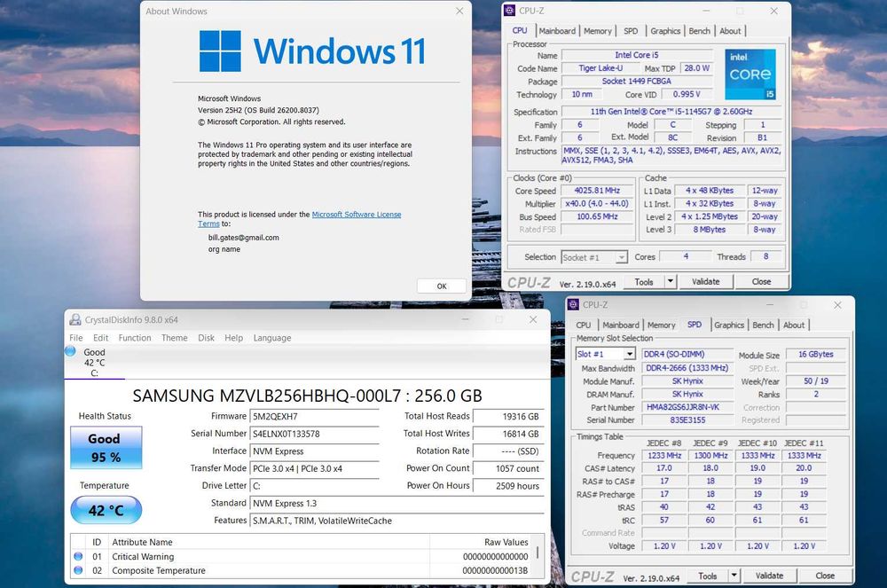Click Total Host Reads value 19316 GB
Viewport: 887px width, 588px height.
(x=508, y=417)
